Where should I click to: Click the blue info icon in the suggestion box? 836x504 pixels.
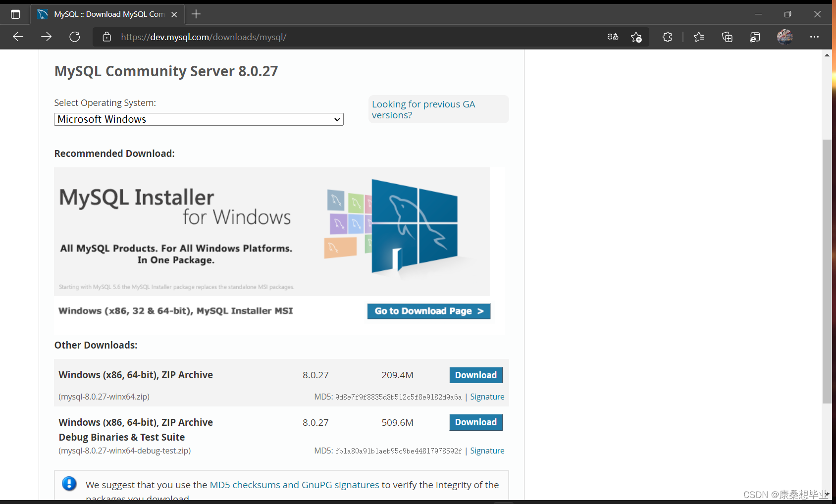pos(69,484)
